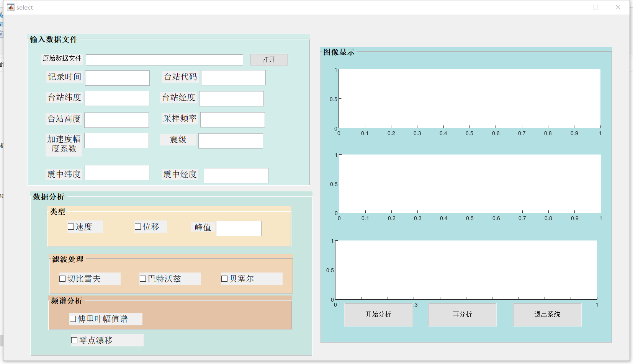
Task: Select the 震中经度 input field
Action: click(236, 176)
